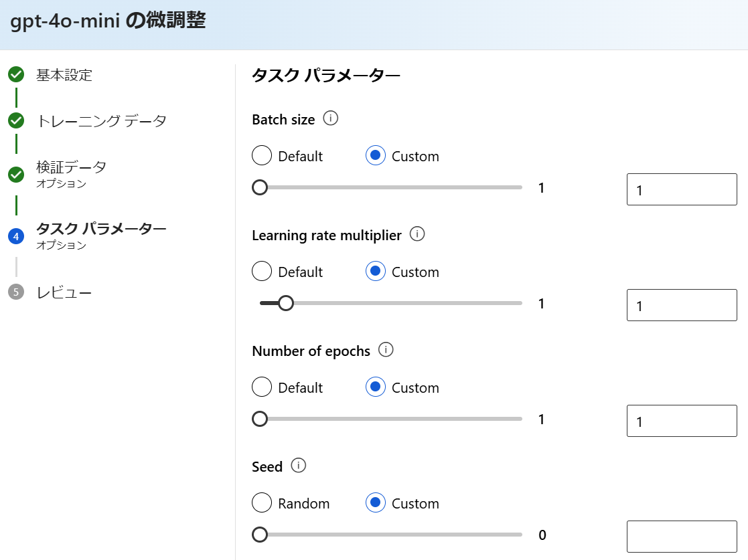Jump to the レビュー step
The width and height of the screenshot is (748, 560).
pyautogui.click(x=64, y=292)
